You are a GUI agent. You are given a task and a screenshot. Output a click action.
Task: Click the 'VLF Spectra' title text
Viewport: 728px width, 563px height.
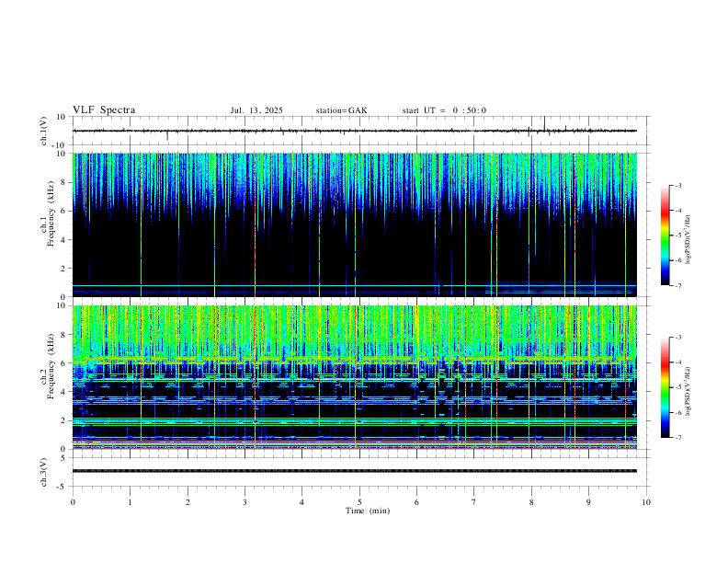click(x=104, y=110)
